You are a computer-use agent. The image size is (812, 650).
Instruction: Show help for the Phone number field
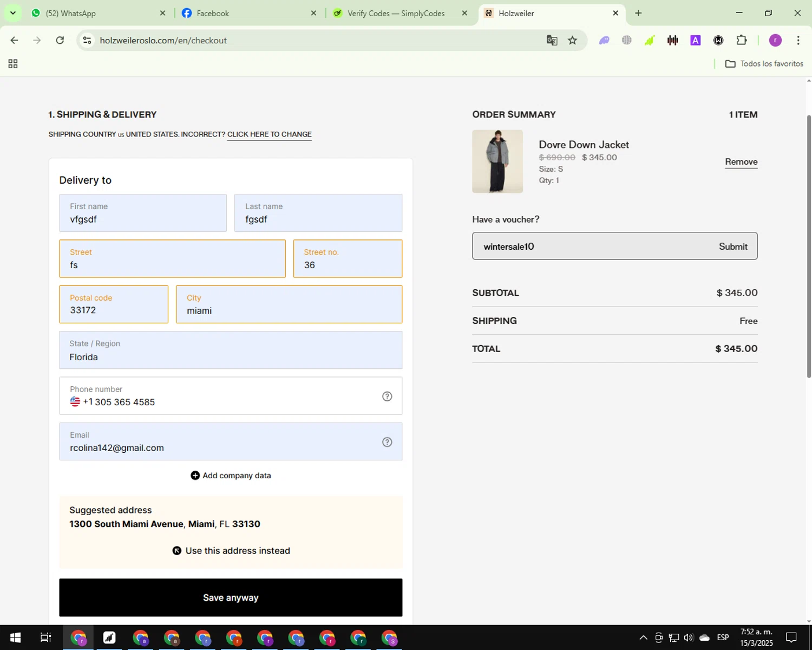pyautogui.click(x=387, y=396)
